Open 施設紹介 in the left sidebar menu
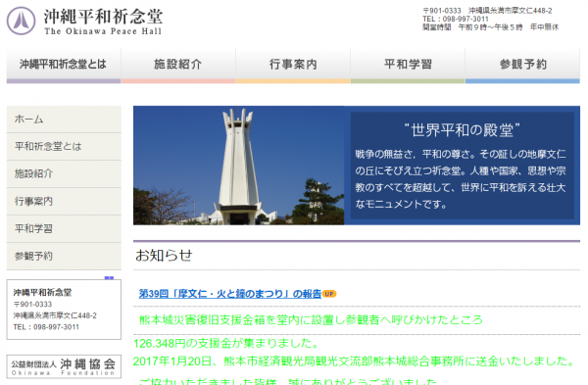588x385 pixels. click(64, 174)
